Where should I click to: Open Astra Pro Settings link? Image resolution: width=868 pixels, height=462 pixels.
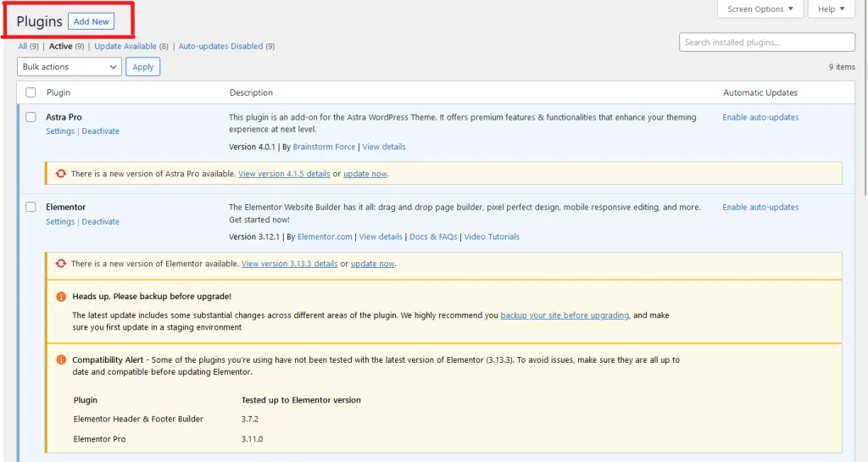(x=60, y=131)
